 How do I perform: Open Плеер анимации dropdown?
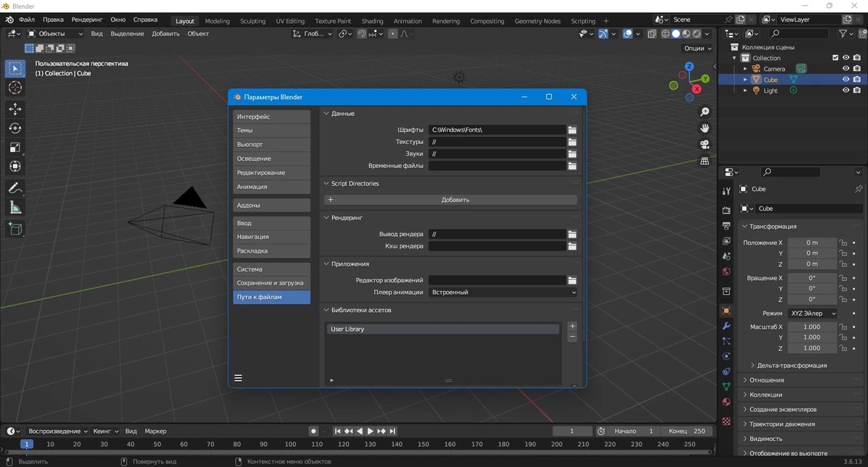[503, 293]
